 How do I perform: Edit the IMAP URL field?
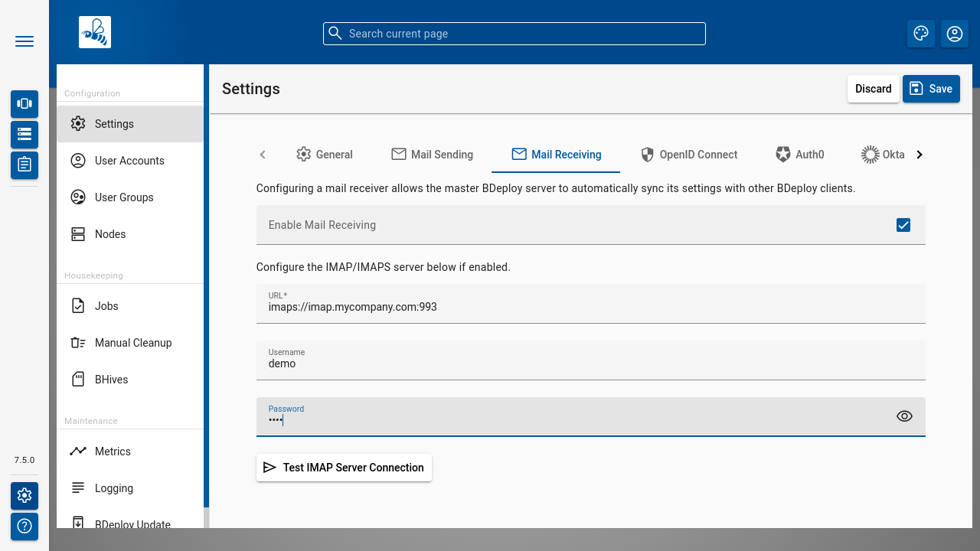click(591, 304)
